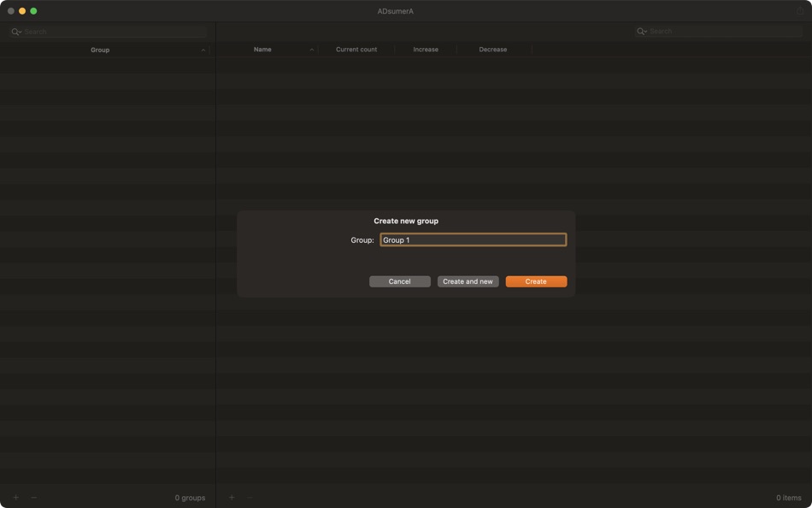Click the yellow minimize window button
The image size is (812, 508).
coord(22,11)
